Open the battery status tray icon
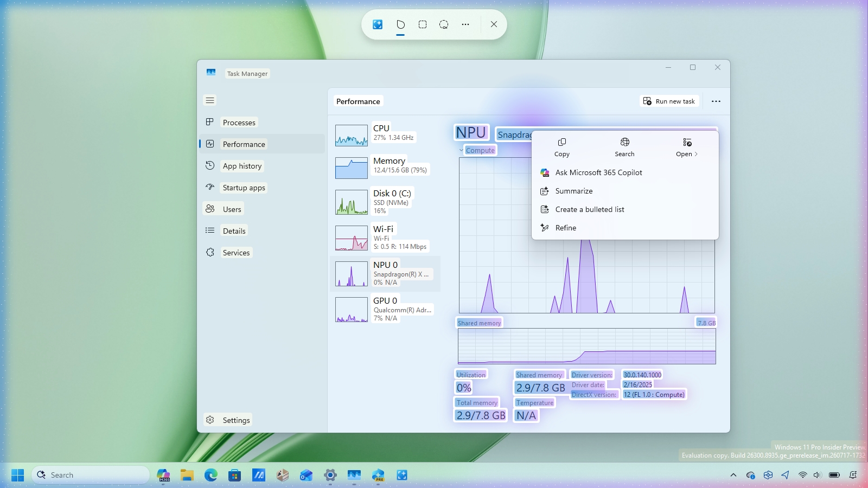 [x=834, y=475]
